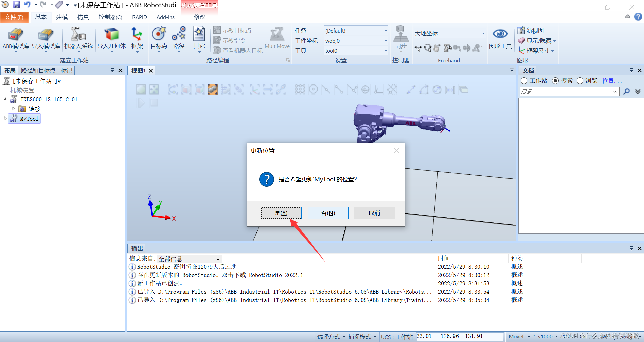Image resolution: width=644 pixels, height=342 pixels.
Task: Click the 机械装置 link in layout
Action: point(22,90)
